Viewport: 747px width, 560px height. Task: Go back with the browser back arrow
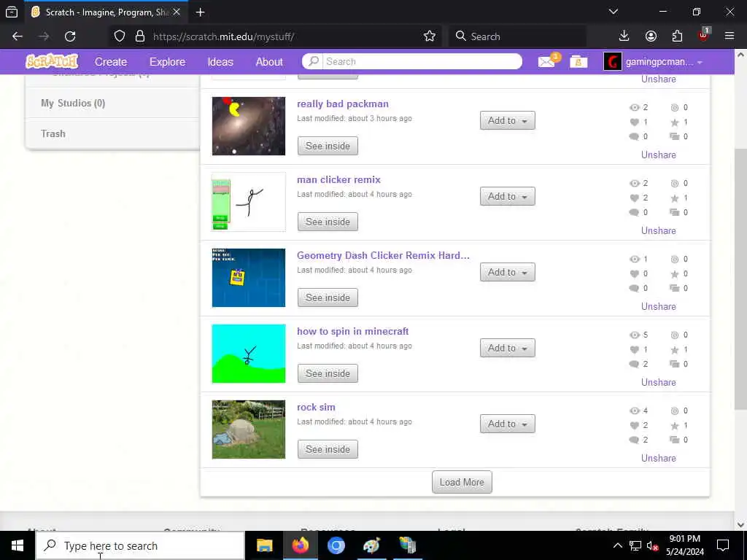[18, 36]
